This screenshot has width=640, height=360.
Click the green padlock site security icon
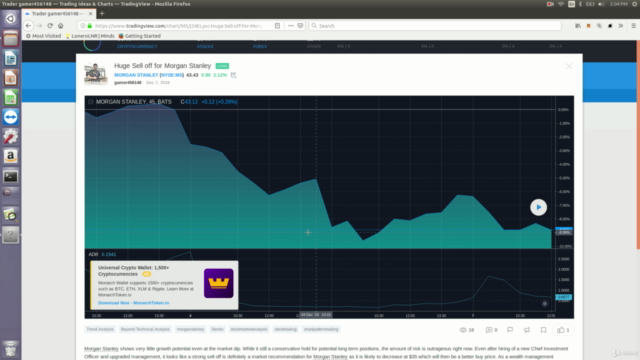[x=89, y=26]
